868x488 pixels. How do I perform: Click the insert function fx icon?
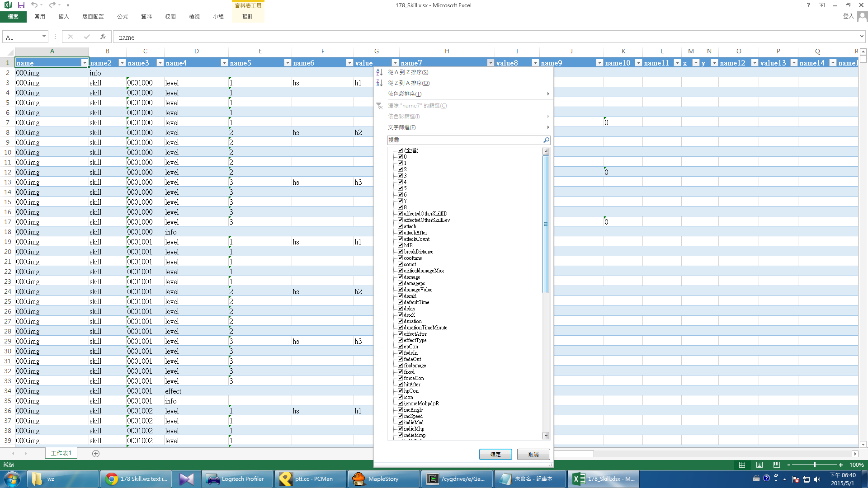coord(103,37)
